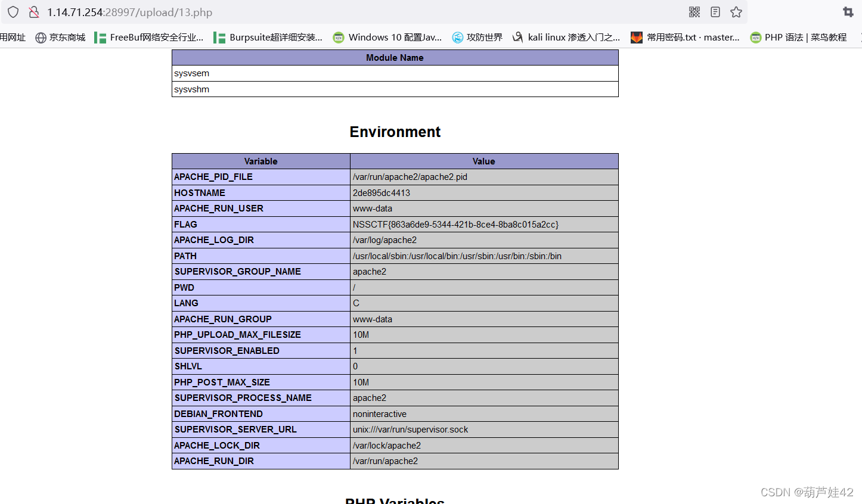Click the Variable column header
The height and width of the screenshot is (504, 862).
pos(261,161)
